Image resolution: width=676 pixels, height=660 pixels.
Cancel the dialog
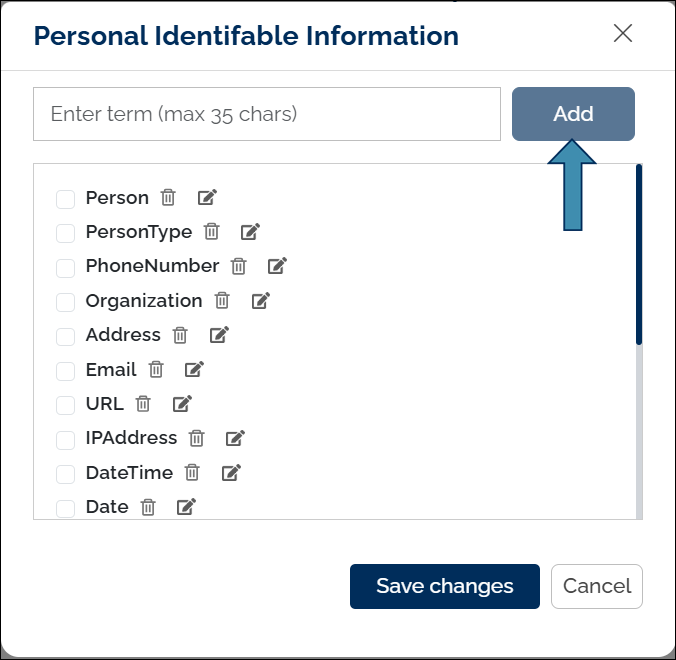point(596,586)
